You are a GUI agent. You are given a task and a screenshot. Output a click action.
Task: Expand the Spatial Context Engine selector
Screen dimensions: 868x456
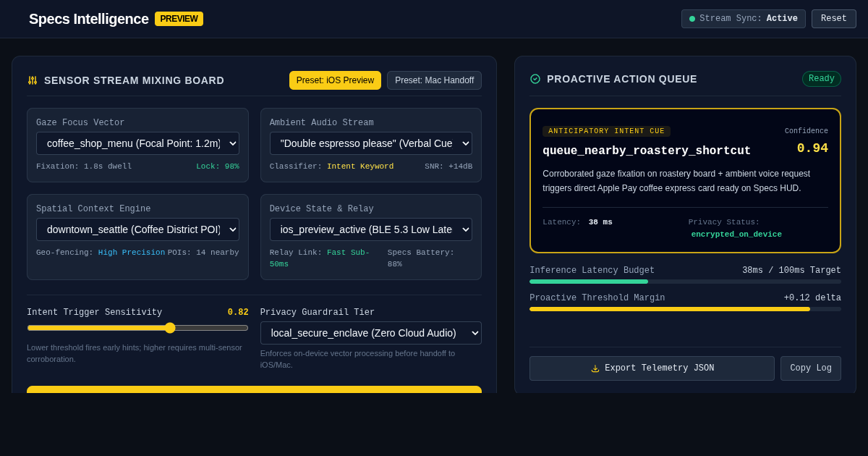coord(137,229)
